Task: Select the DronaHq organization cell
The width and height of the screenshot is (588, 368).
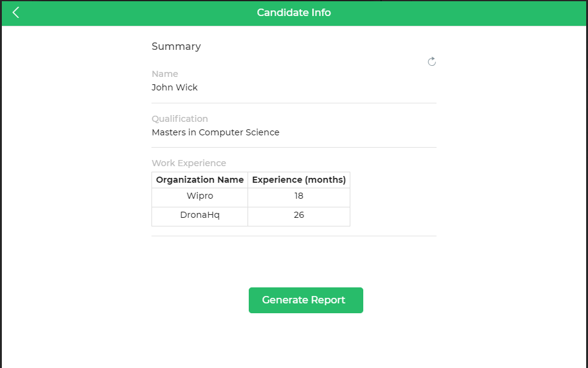Action: [x=200, y=216]
